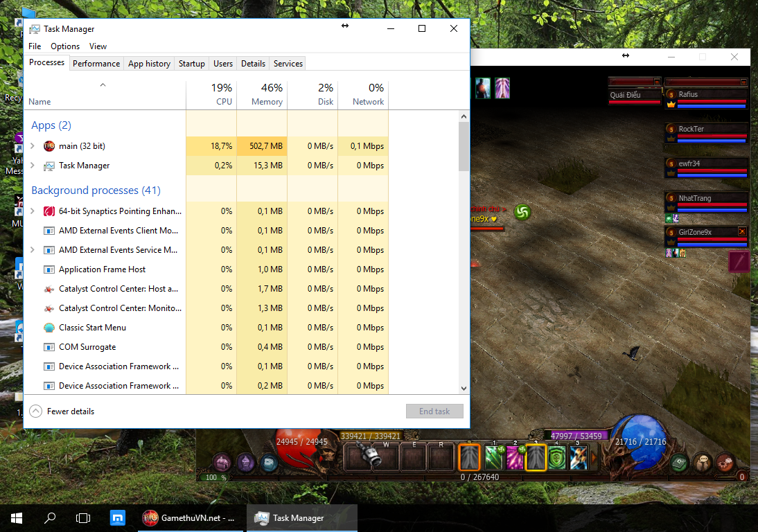The width and height of the screenshot is (758, 532).
Task: Switch to the Startup tab
Action: [x=191, y=63]
